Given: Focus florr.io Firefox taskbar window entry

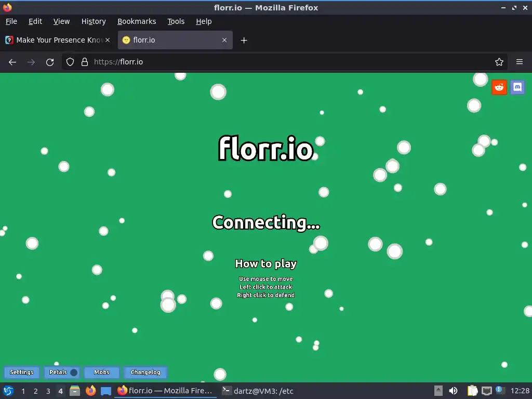Looking at the screenshot, I should point(165,391).
